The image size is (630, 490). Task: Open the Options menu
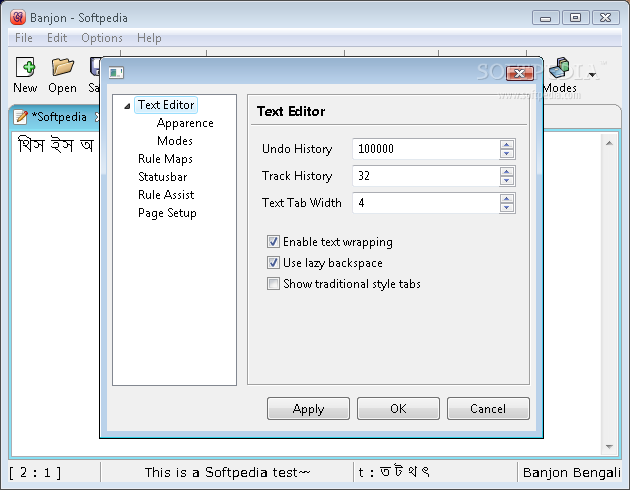[x=102, y=38]
